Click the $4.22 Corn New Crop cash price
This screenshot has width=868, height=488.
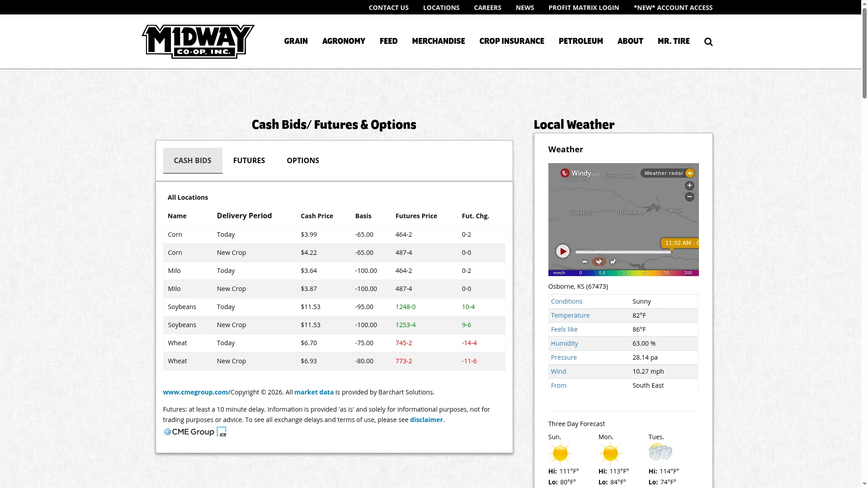(309, 253)
